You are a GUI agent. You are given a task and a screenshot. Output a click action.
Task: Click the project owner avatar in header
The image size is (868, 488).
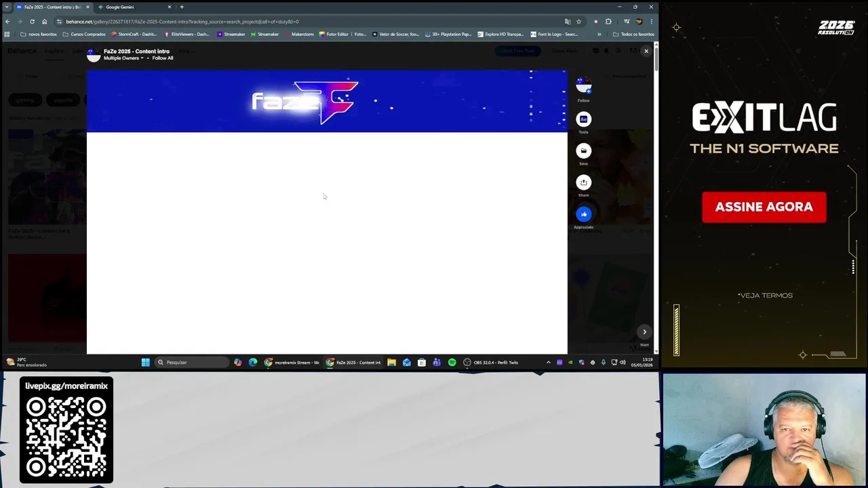94,55
